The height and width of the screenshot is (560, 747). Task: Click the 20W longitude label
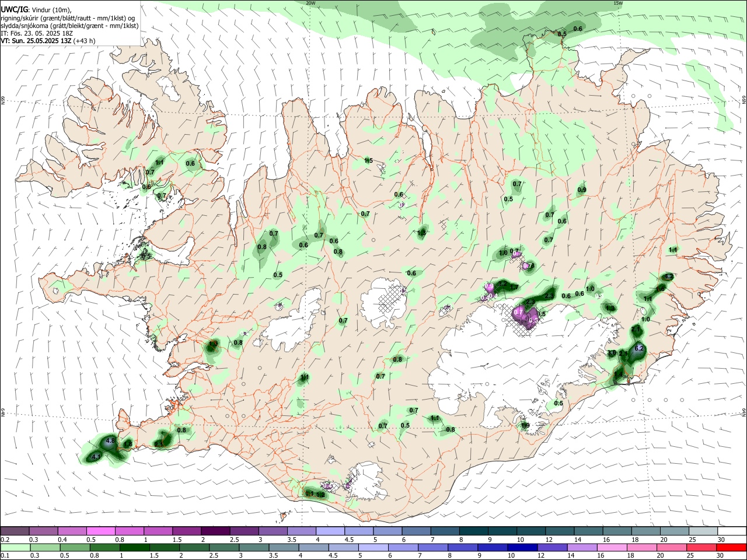coord(310,3)
